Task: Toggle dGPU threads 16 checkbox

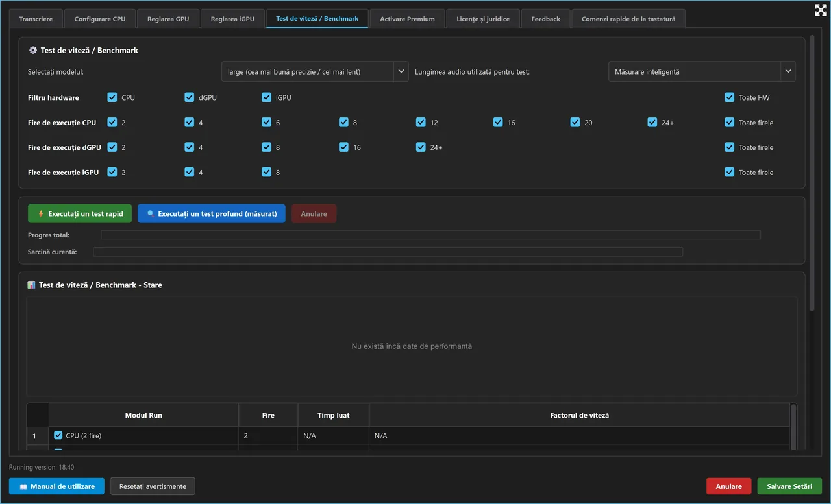Action: 344,147
